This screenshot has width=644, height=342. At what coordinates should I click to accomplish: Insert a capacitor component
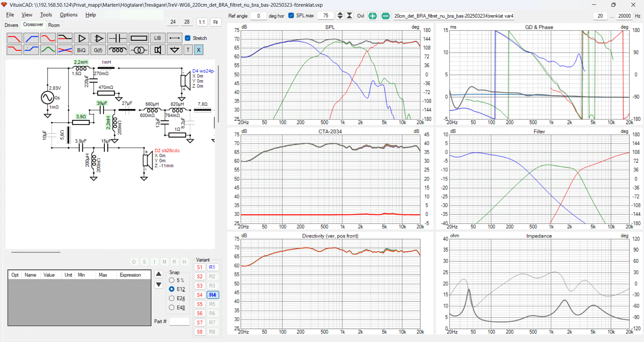pyautogui.click(x=117, y=38)
